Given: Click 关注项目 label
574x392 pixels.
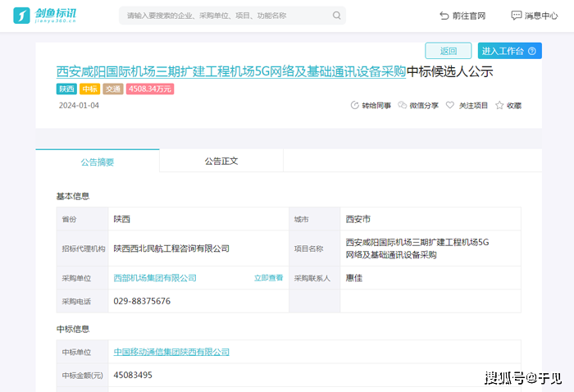Looking at the screenshot, I should [x=473, y=106].
